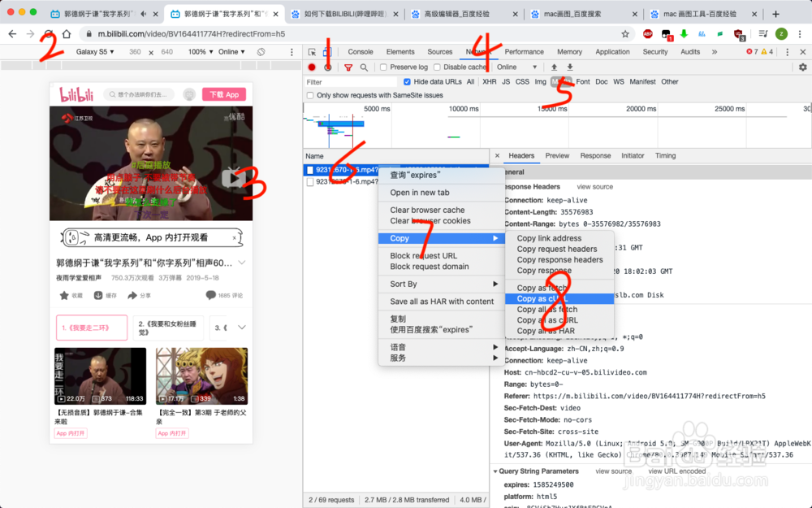
Task: Bookmark page with the star icon
Action: [625, 34]
